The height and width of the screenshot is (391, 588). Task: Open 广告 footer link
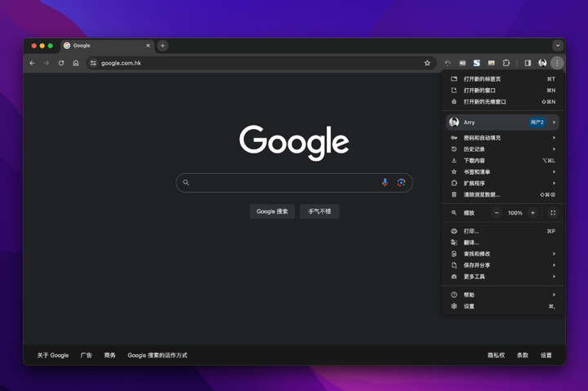[x=87, y=355]
